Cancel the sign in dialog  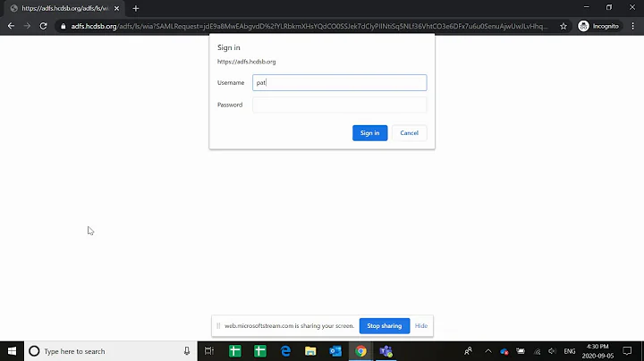(409, 133)
